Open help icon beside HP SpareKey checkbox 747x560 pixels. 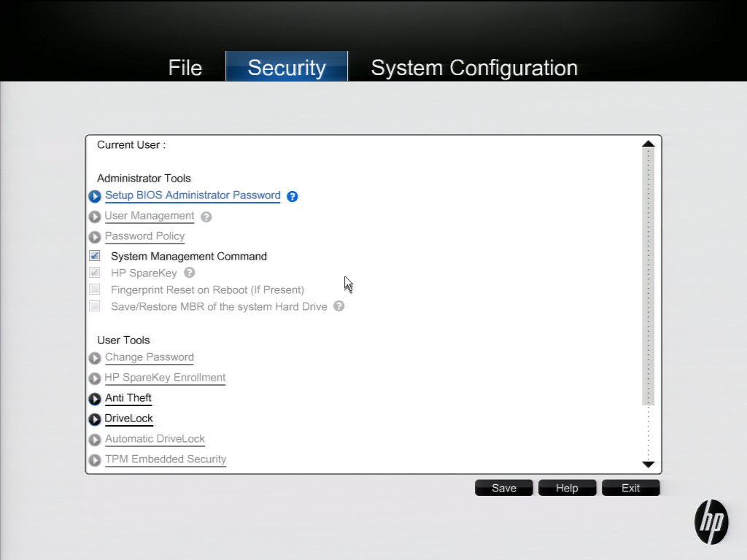[190, 273]
